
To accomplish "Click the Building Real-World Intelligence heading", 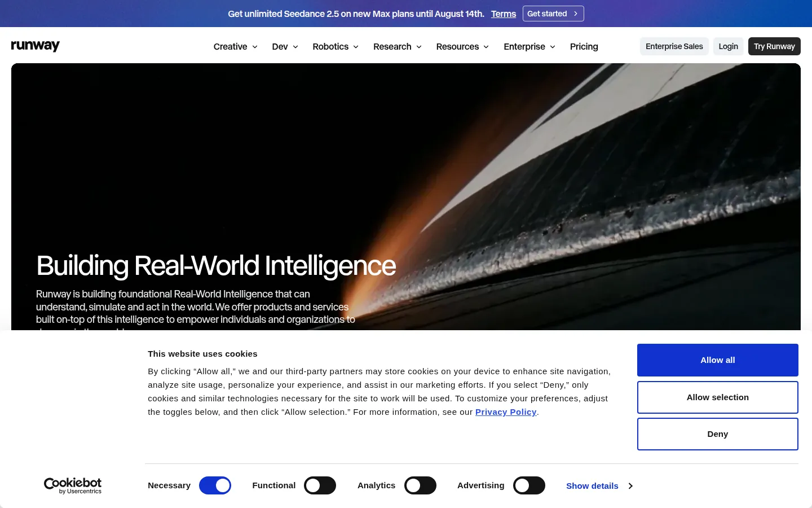I will click(216, 266).
